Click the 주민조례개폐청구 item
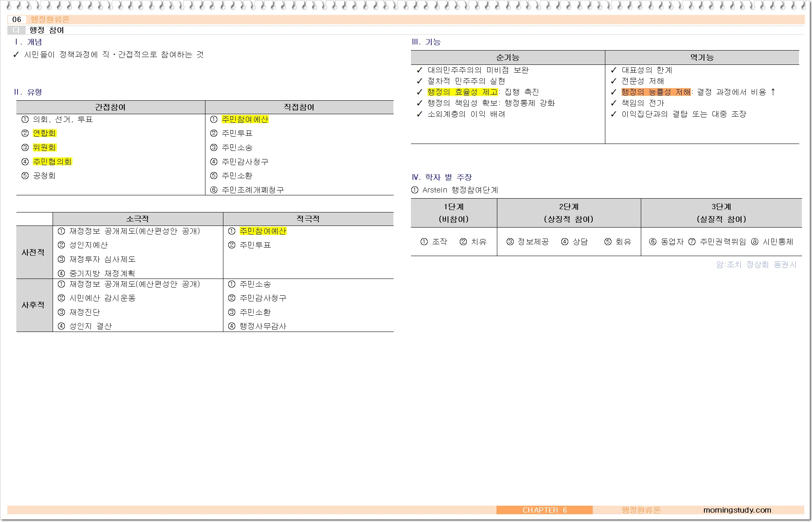Image resolution: width=812 pixels, height=522 pixels. (253, 190)
